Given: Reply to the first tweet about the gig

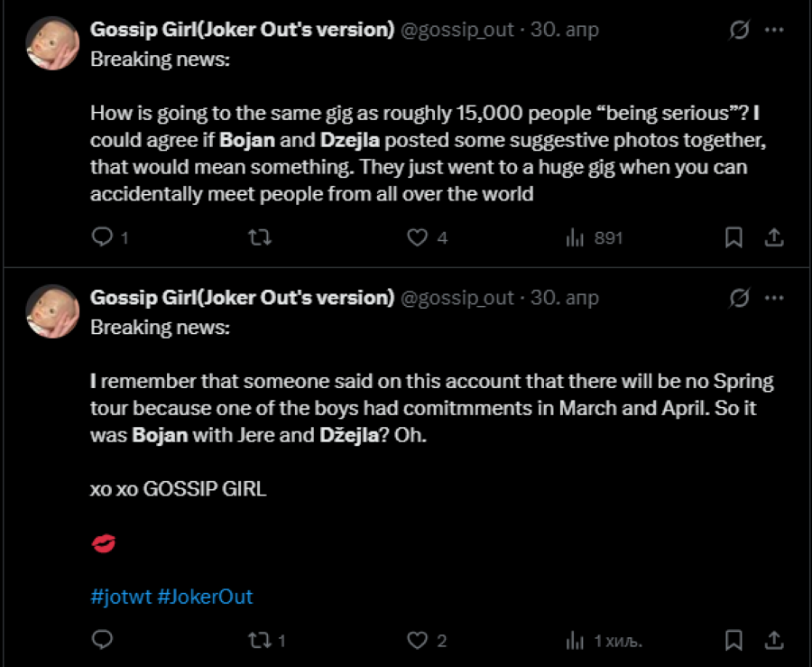Looking at the screenshot, I should point(104,237).
